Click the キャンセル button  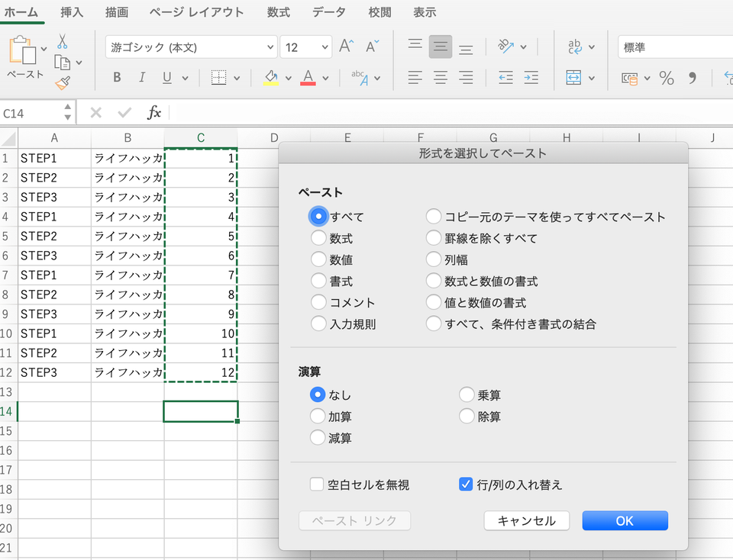[526, 520]
